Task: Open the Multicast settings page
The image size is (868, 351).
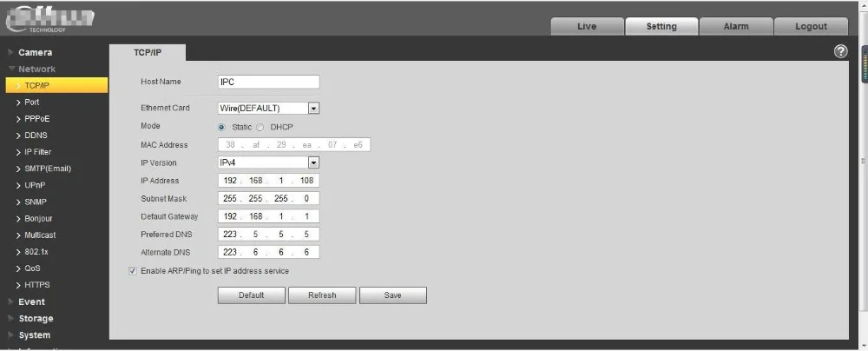Action: 40,235
